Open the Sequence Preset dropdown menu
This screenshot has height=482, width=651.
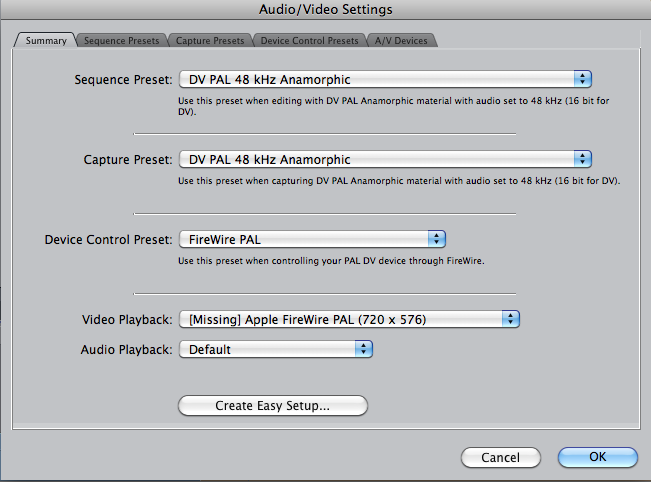pos(385,79)
